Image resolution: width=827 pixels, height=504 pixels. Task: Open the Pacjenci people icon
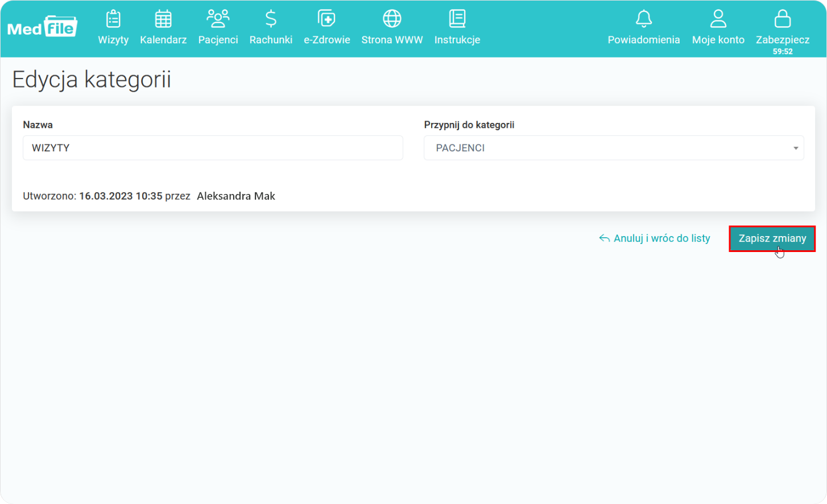[218, 19]
